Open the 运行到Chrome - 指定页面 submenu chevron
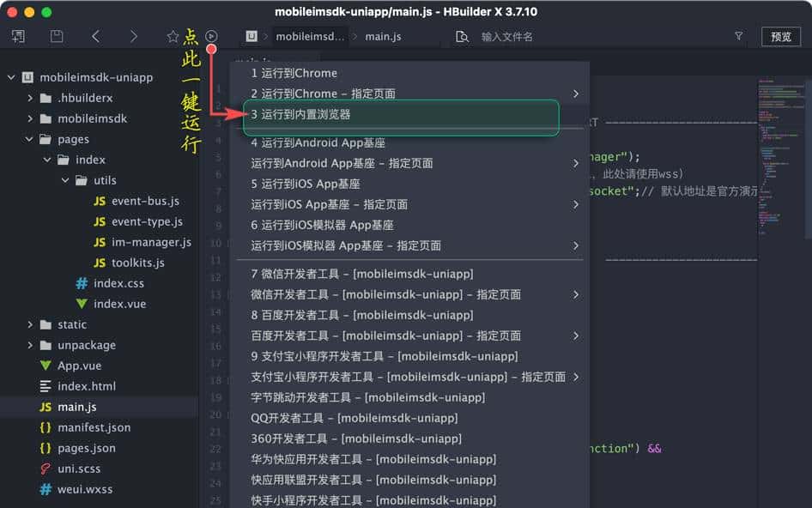 (577, 94)
